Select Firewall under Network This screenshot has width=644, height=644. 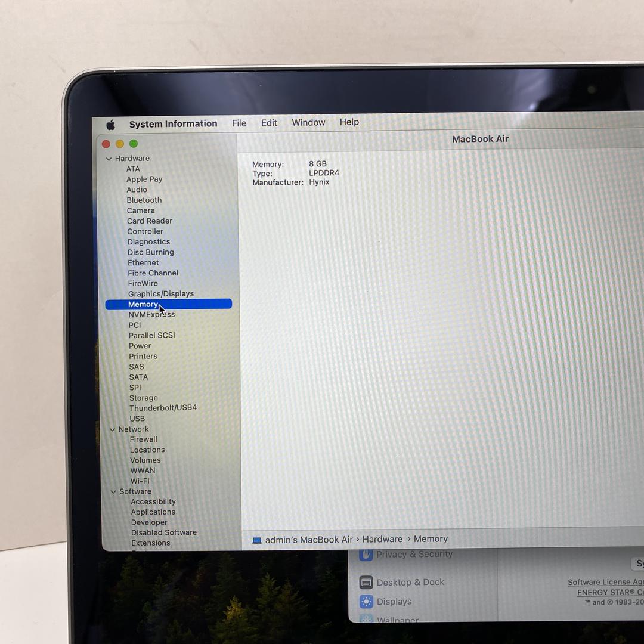tap(143, 439)
